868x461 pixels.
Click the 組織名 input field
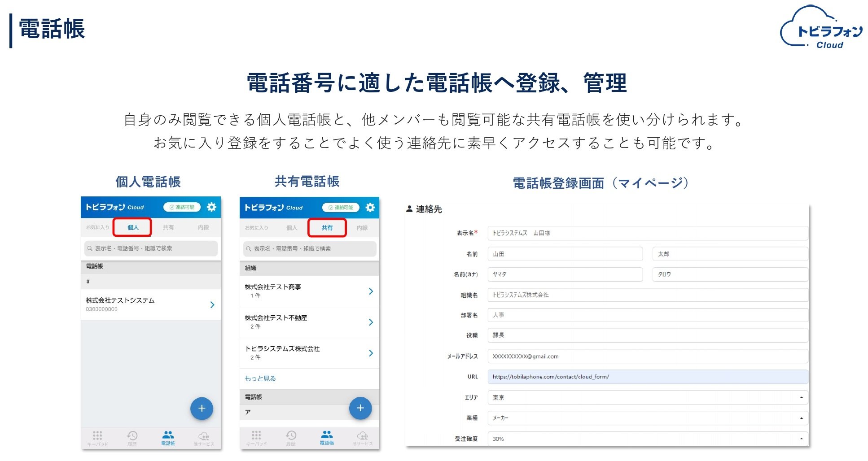[x=648, y=295]
